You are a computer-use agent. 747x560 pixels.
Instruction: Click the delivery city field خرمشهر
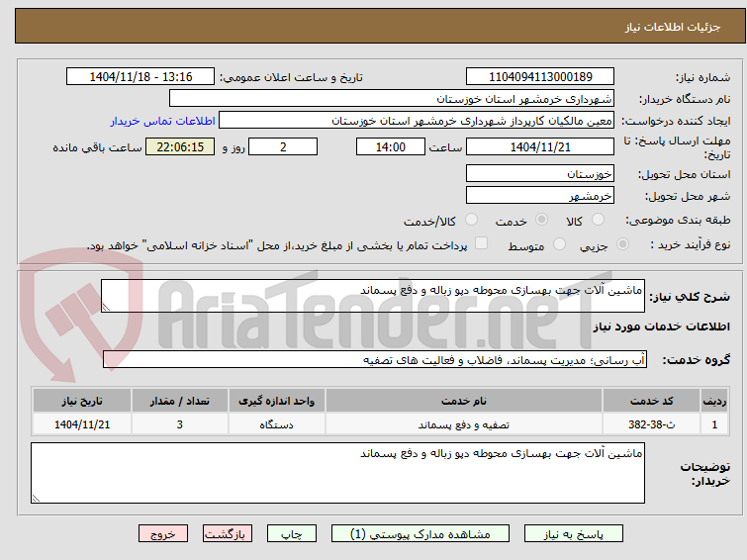pos(540,195)
